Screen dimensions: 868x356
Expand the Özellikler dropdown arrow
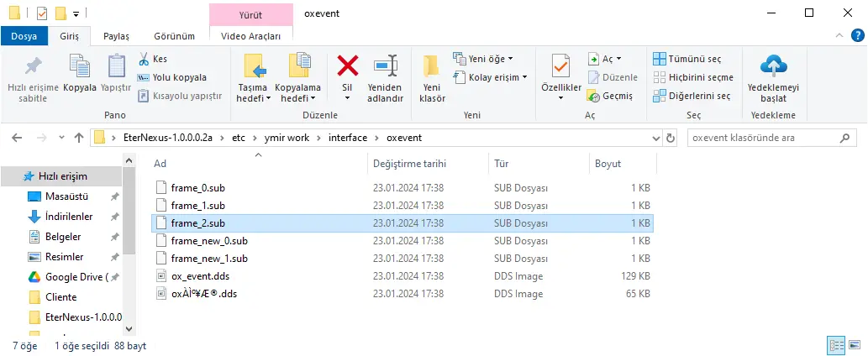560,98
